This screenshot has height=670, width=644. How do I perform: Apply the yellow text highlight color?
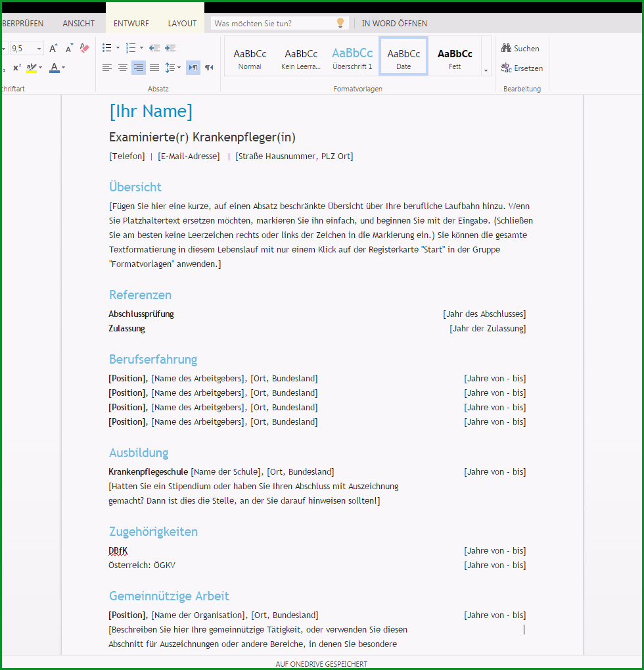click(x=32, y=68)
